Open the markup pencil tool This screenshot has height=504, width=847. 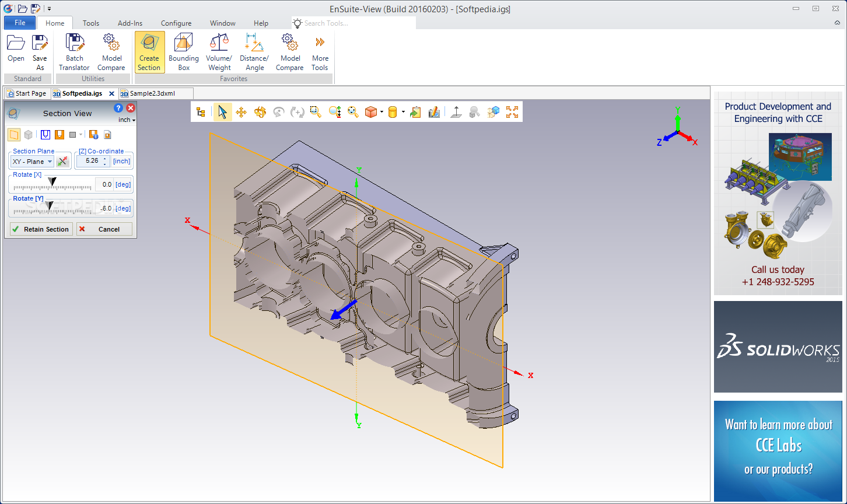[434, 112]
